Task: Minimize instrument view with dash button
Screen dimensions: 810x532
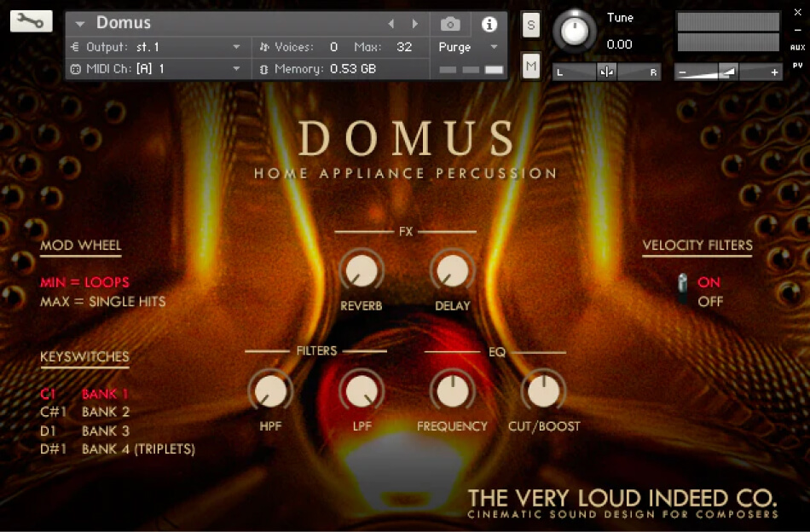Action: pyautogui.click(x=797, y=30)
